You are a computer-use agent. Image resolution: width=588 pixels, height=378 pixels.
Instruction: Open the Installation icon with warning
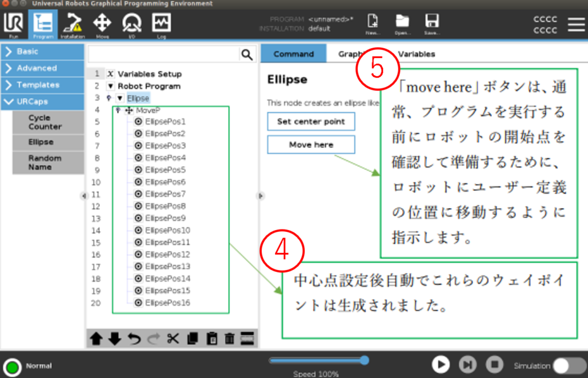click(x=72, y=25)
